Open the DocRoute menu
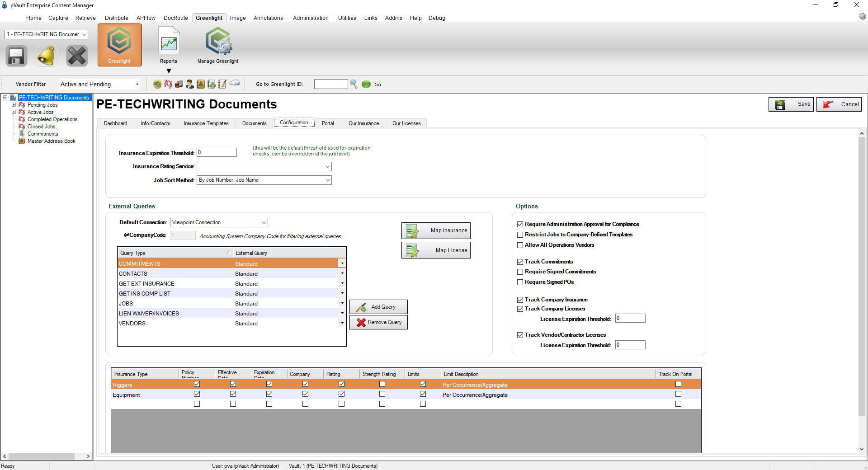 coord(175,18)
